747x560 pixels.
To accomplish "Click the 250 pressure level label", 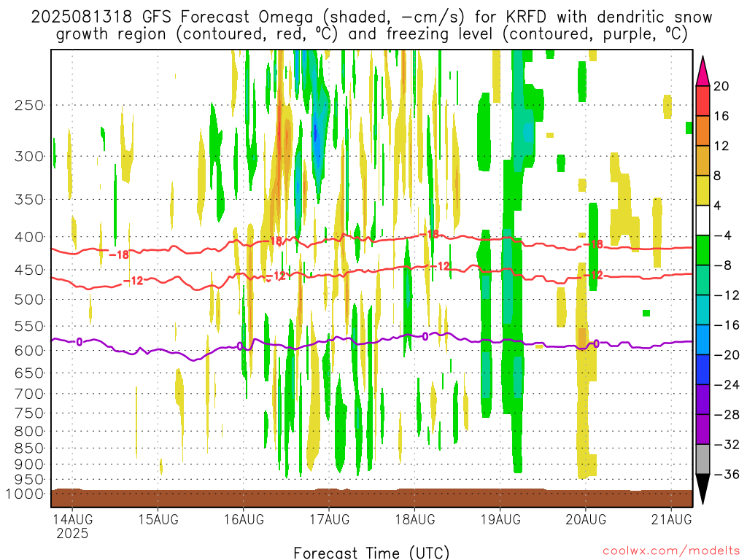I will [29, 105].
